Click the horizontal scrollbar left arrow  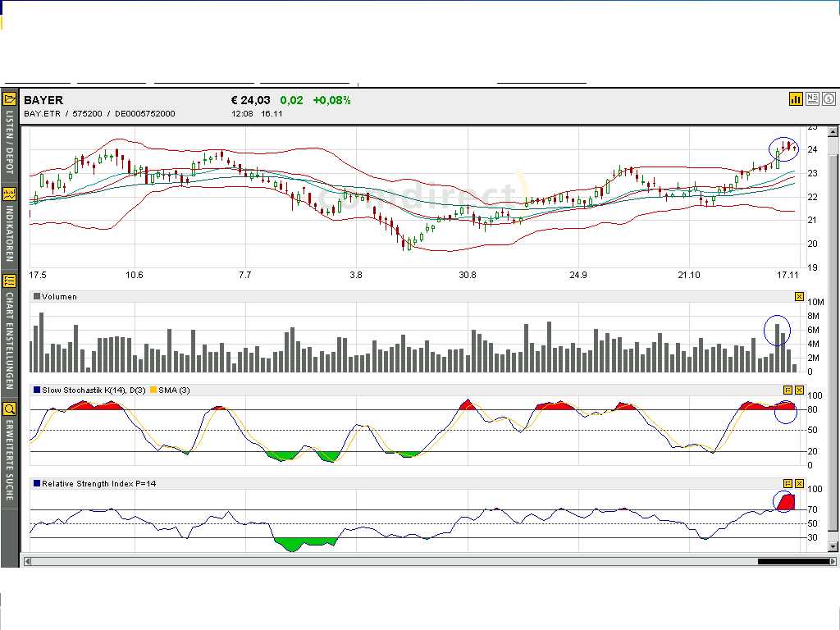[27, 561]
